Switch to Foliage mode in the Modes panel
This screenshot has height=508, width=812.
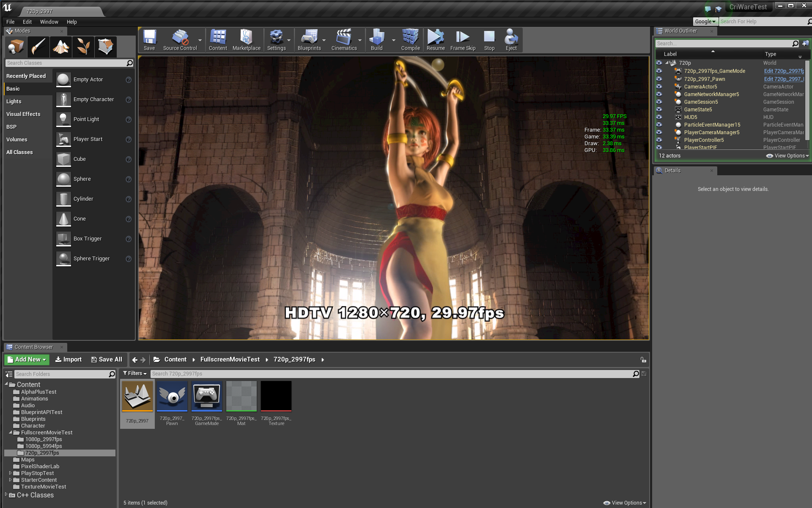tap(83, 47)
